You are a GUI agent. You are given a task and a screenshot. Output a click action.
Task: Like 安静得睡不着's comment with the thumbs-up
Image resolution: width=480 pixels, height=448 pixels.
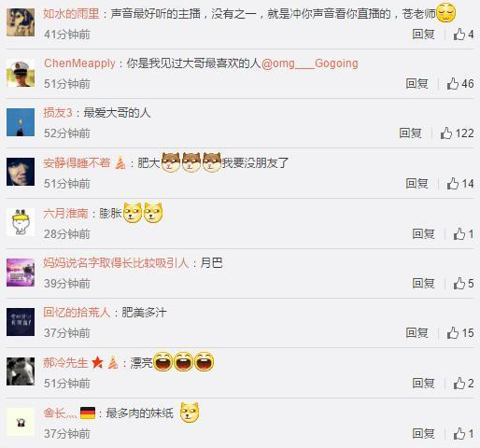pyautogui.click(x=460, y=184)
